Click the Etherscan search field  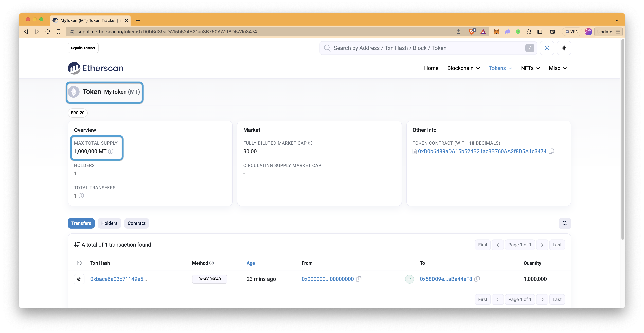pos(428,48)
